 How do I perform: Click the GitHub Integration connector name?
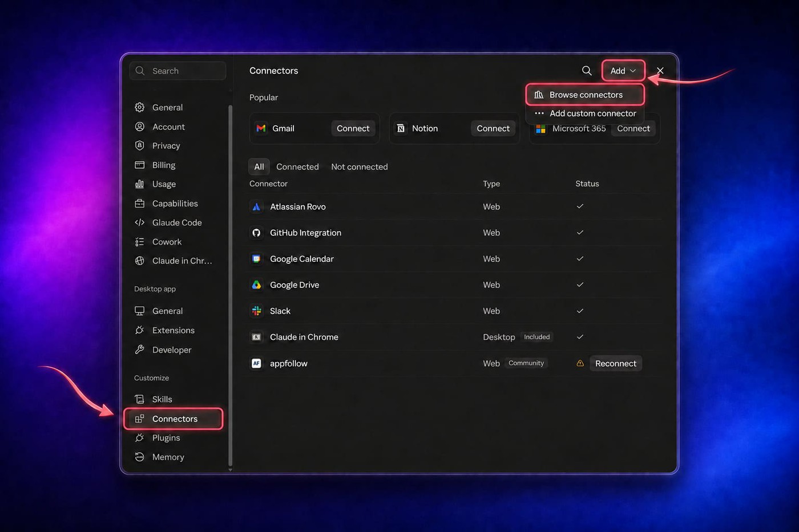[305, 233]
